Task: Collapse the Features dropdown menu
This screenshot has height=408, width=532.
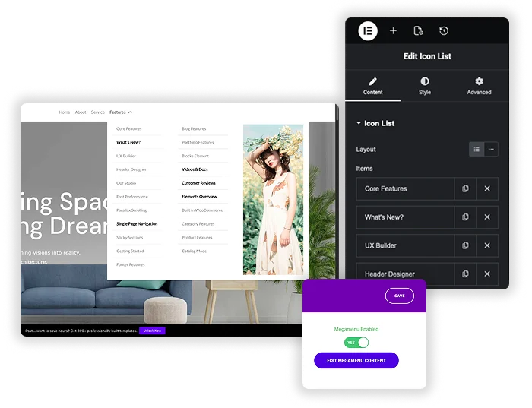Action: click(x=120, y=112)
